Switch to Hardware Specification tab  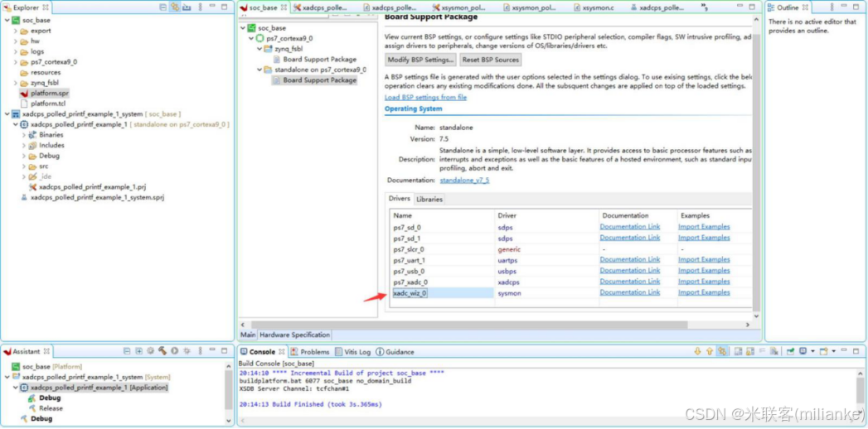tap(294, 335)
